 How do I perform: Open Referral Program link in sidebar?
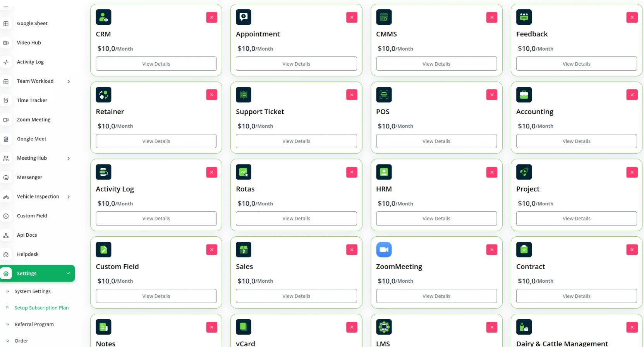tap(34, 324)
